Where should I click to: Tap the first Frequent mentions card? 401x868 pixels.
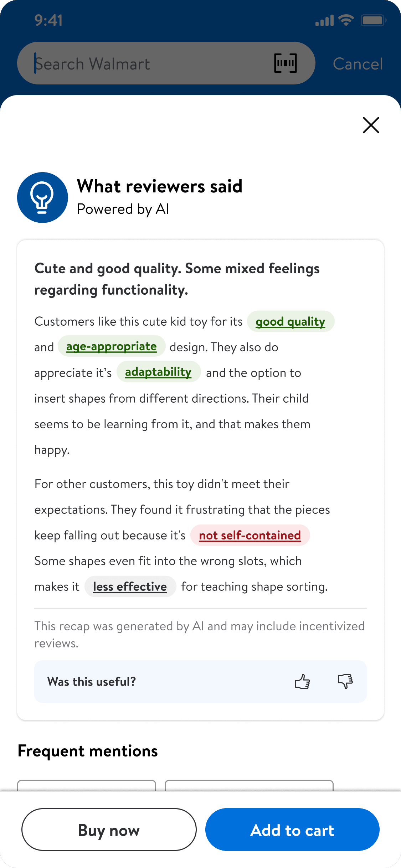[87, 785]
